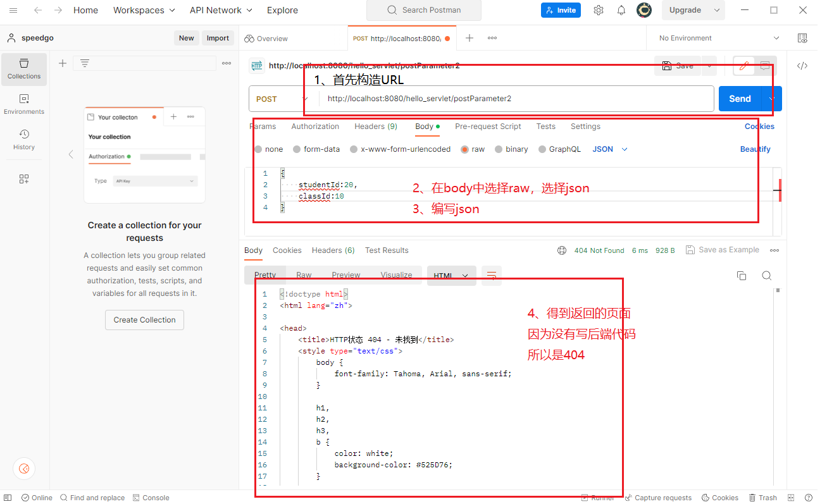Open the comments icon beside the pencil
827x504 pixels.
click(x=765, y=66)
